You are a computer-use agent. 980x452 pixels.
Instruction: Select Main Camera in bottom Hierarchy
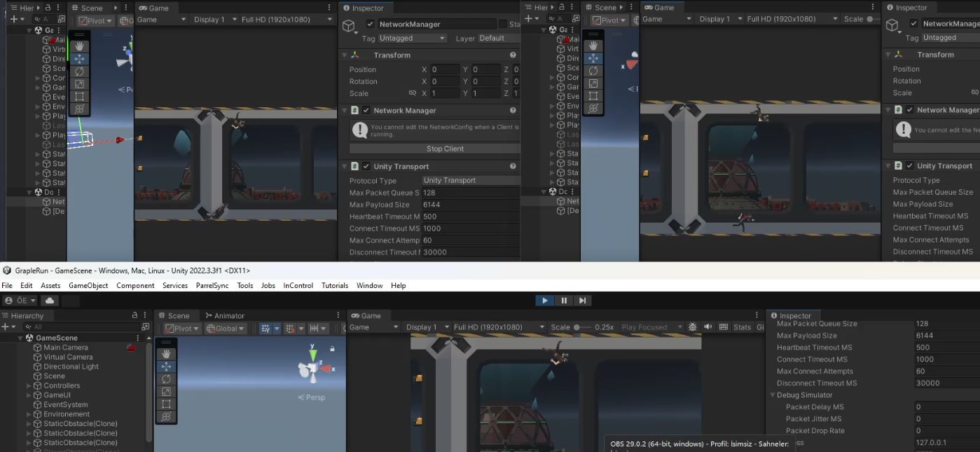pyautogui.click(x=66, y=348)
